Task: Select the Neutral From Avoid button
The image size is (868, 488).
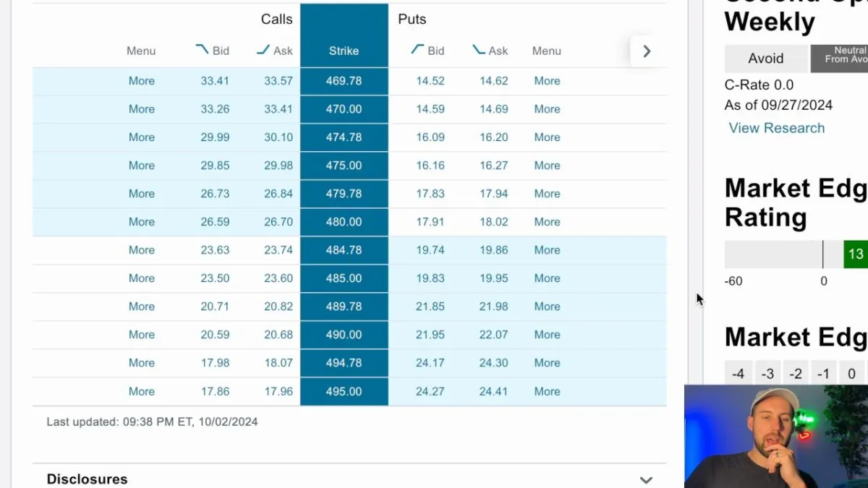Action: [x=839, y=59]
